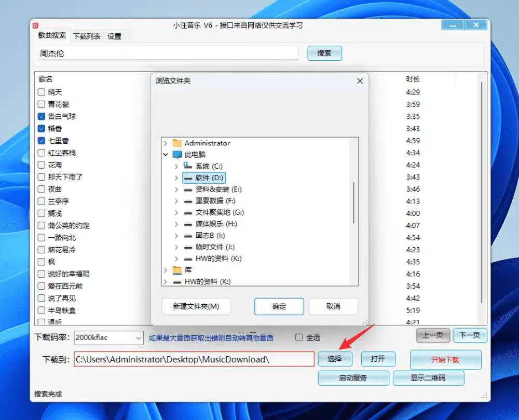Viewport: 519px width, 420px height.
Task: Check the 花海 song checkbox
Action: coord(42,165)
